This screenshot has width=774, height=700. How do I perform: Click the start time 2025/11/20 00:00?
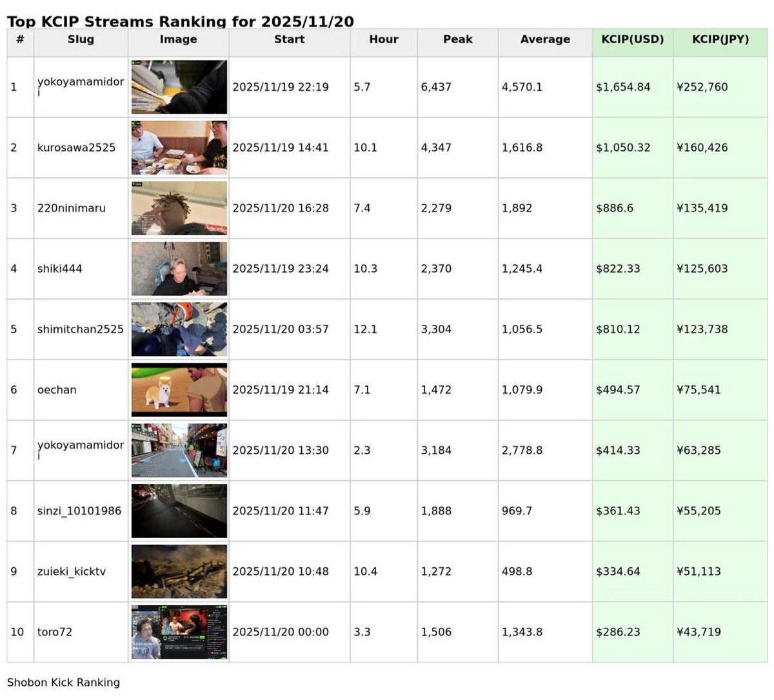tap(281, 632)
